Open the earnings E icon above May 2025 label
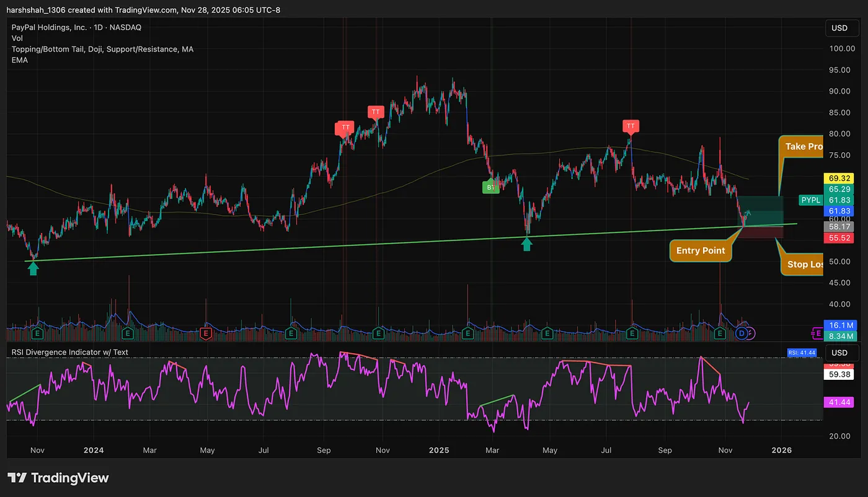This screenshot has height=497, width=868. [546, 333]
